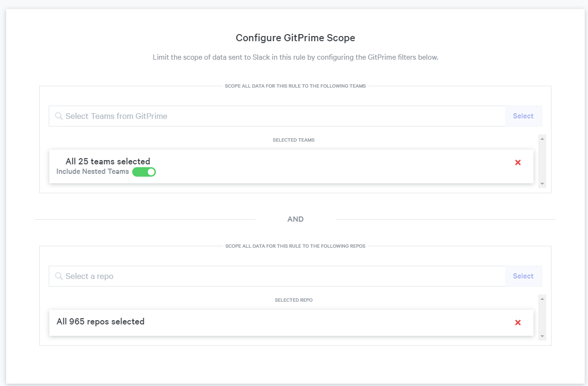
Task: Click the AND separator label
Action: [295, 219]
